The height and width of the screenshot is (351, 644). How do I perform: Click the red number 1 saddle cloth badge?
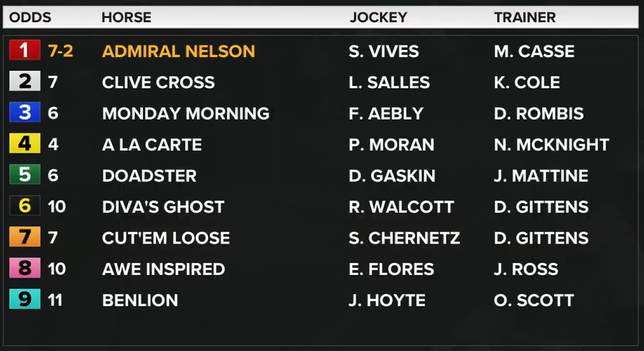click(25, 50)
